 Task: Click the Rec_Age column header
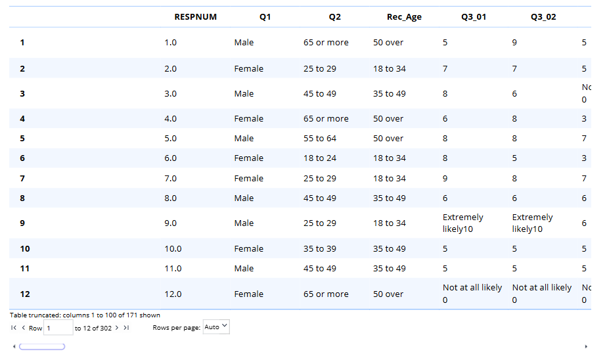click(404, 17)
